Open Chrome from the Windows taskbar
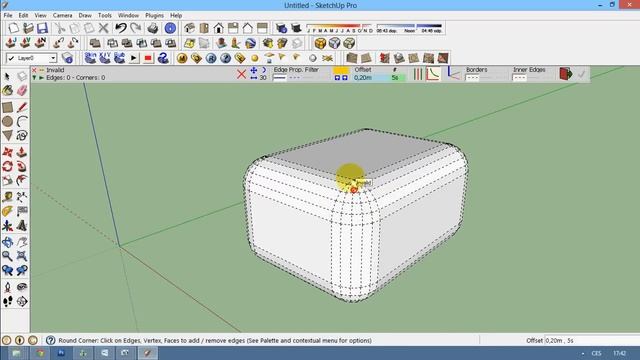The image size is (640, 360). [x=40, y=353]
